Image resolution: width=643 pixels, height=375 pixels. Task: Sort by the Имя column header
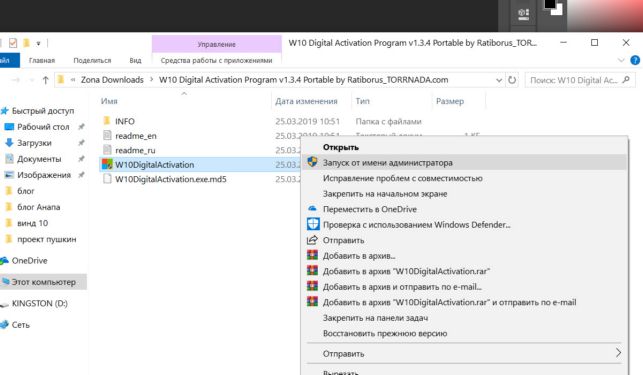click(x=109, y=101)
